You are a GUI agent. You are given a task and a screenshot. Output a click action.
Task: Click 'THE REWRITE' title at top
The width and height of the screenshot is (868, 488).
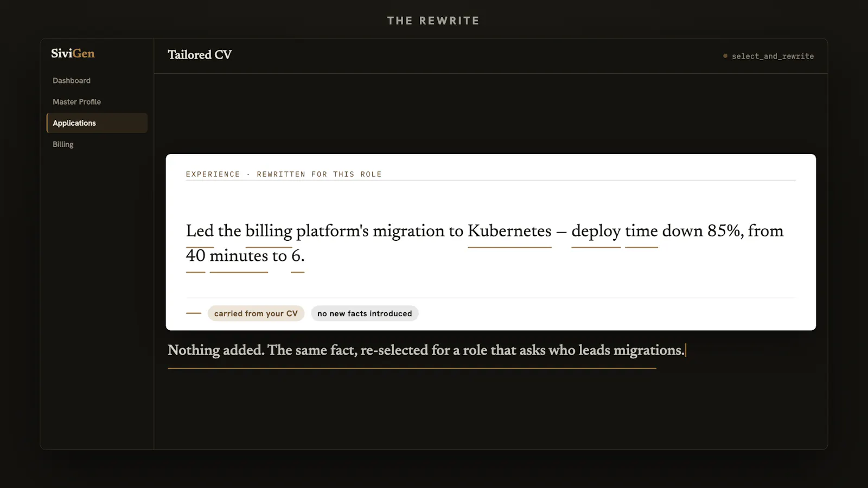tap(433, 21)
